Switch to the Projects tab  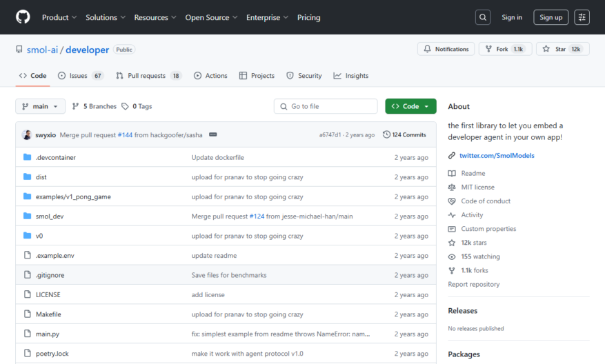257,76
